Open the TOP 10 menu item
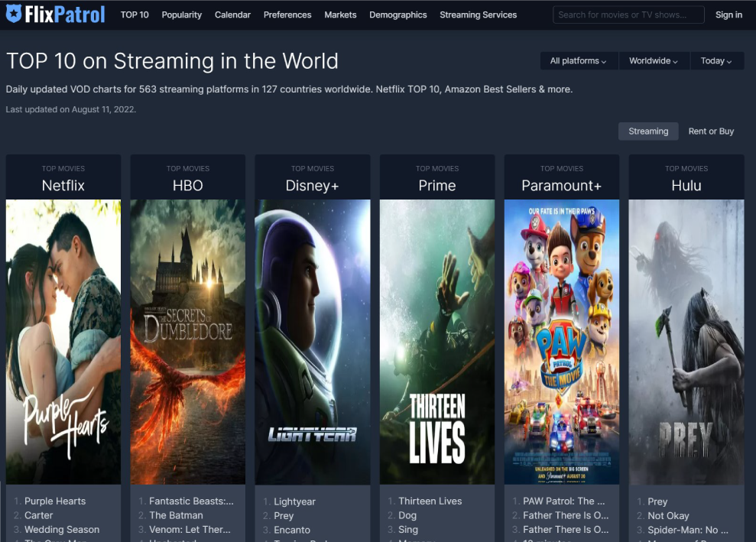 click(x=135, y=15)
